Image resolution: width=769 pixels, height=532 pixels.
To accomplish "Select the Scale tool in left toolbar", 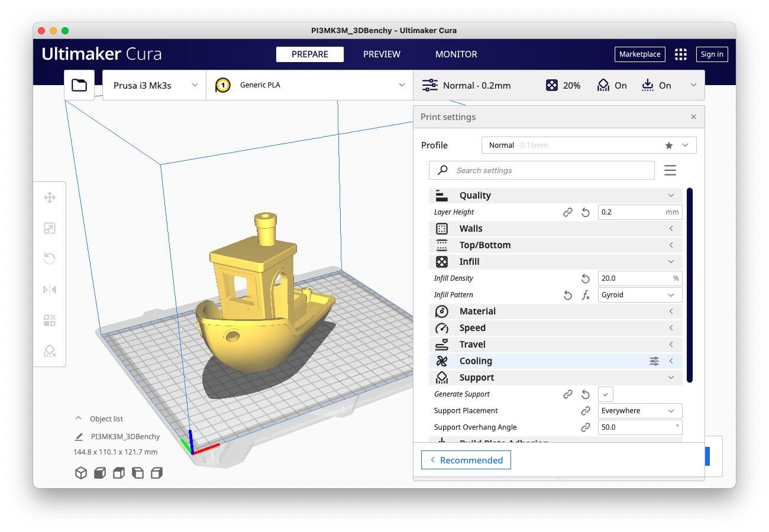I will pyautogui.click(x=50, y=228).
